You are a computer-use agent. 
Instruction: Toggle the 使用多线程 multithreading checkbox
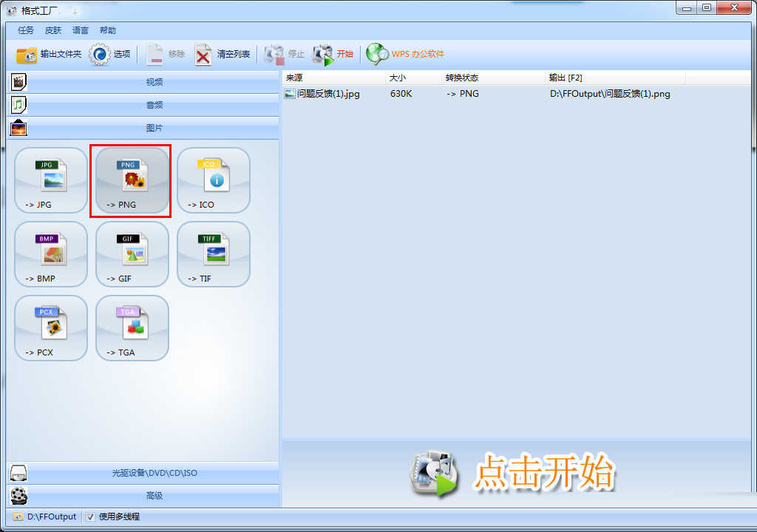[90, 516]
